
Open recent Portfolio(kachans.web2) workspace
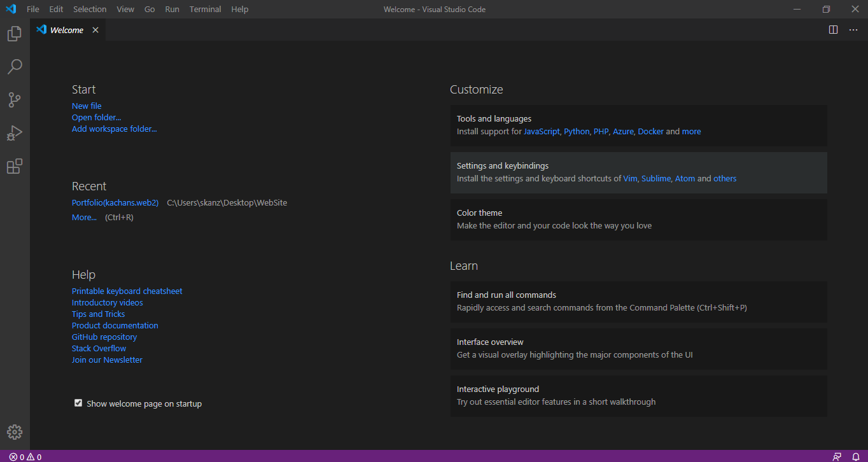click(115, 202)
